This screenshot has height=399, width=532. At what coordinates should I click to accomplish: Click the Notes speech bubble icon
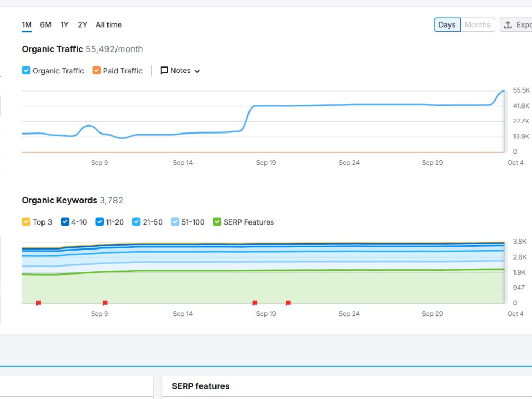tap(164, 71)
